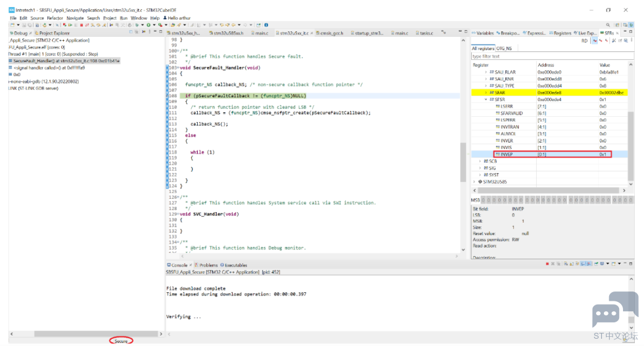Screen dimensions: 644x346
Task: Click the Search magnifier icon top right
Action: [608, 25]
